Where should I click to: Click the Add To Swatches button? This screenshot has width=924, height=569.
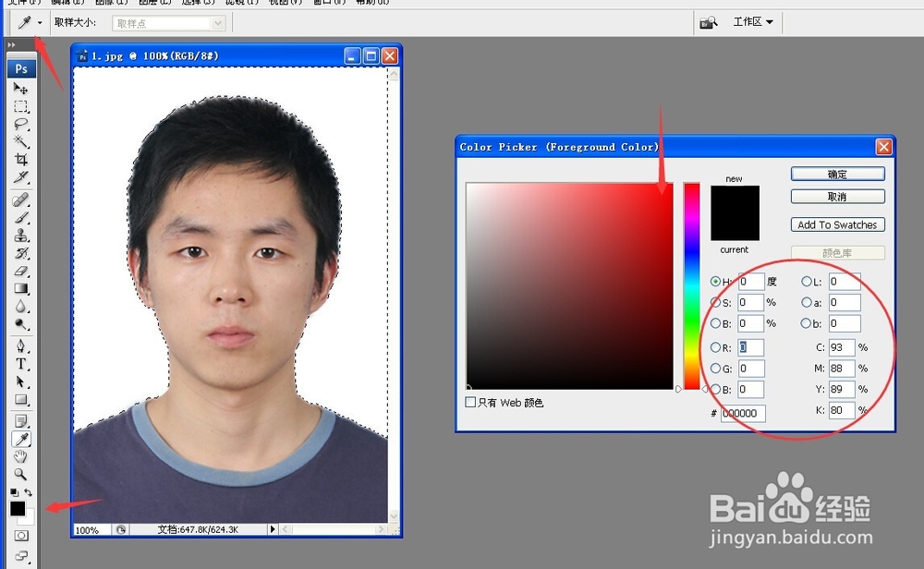(x=837, y=224)
